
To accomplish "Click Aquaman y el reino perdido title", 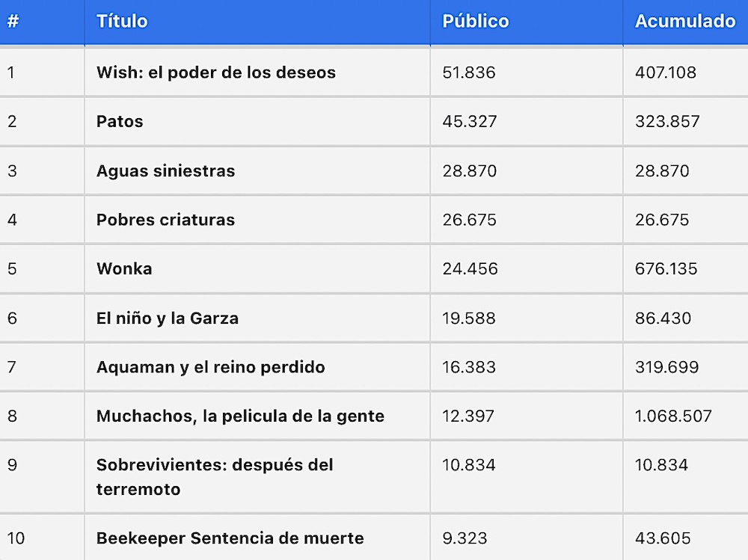I will (x=211, y=367).
